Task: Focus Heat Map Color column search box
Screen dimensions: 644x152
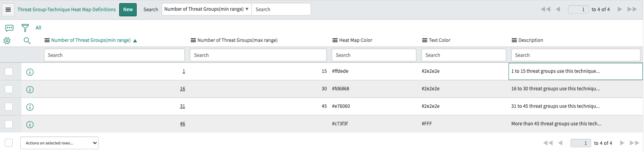Action: (x=374, y=55)
